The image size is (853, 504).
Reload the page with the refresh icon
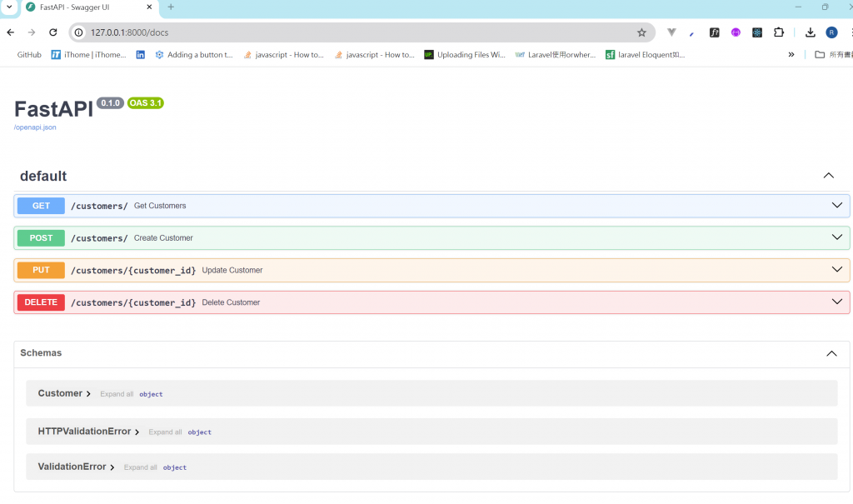coord(52,32)
